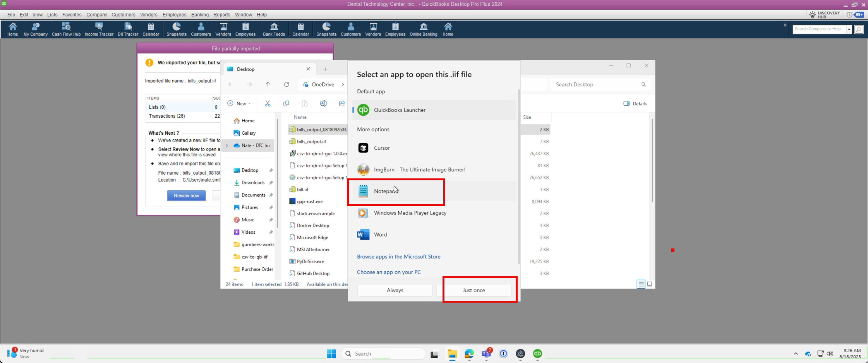Click the Search Desktop field
Screen dimensions: 868x363
[x=600, y=84]
